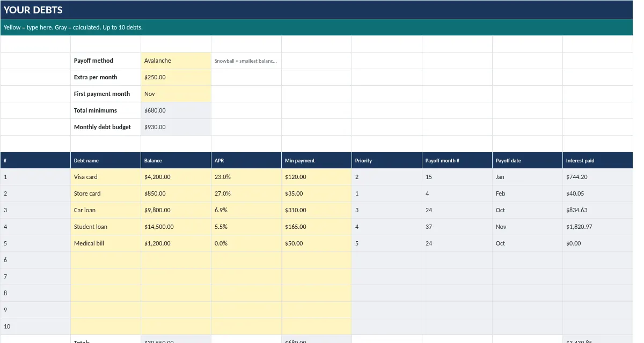Image resolution: width=644 pixels, height=343 pixels.
Task: Select First payment month cell Nov
Action: point(176,94)
